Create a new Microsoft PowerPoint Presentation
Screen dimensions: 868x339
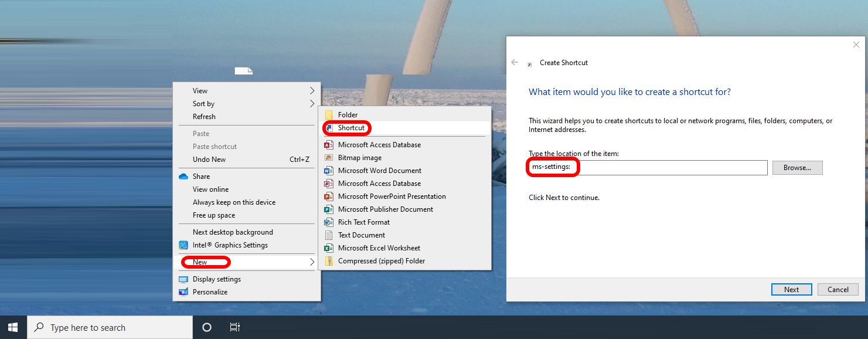pos(392,196)
